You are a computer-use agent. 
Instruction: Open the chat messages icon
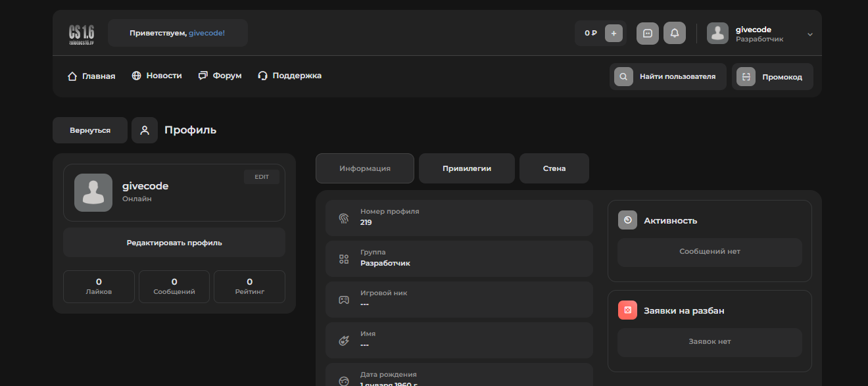click(647, 34)
